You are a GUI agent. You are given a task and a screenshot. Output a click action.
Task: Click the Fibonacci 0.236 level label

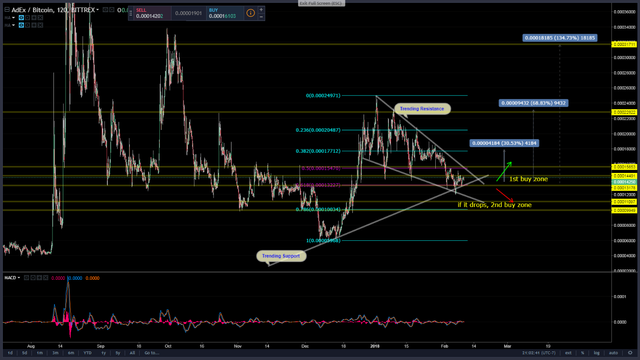tap(318, 130)
